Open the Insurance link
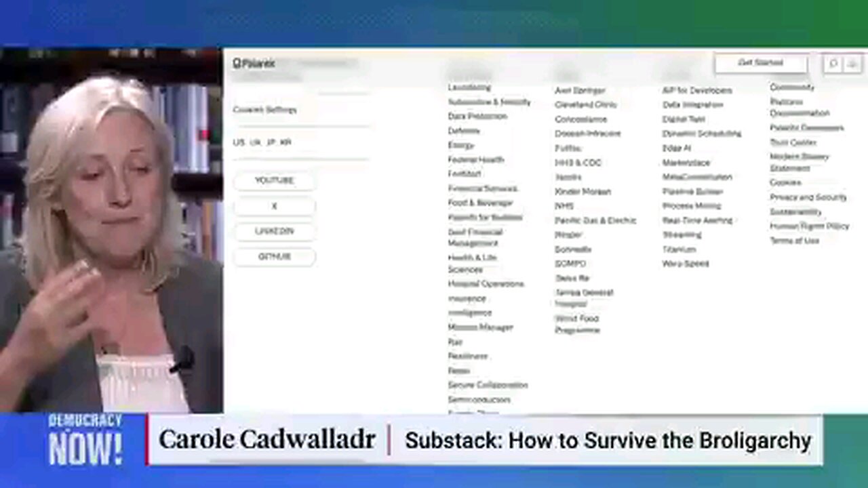The image size is (868, 488). [467, 298]
